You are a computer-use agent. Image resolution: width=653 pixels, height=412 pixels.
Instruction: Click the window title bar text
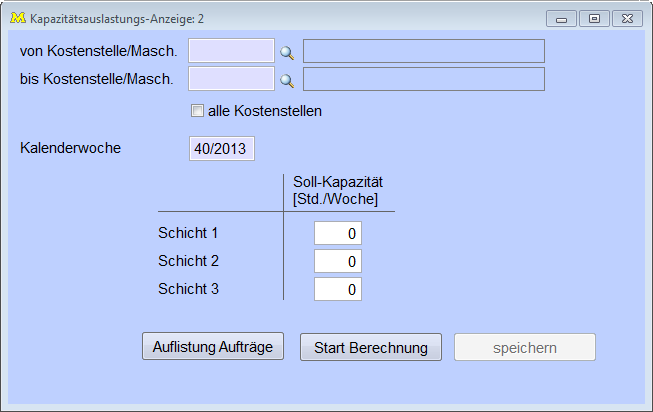click(x=118, y=18)
